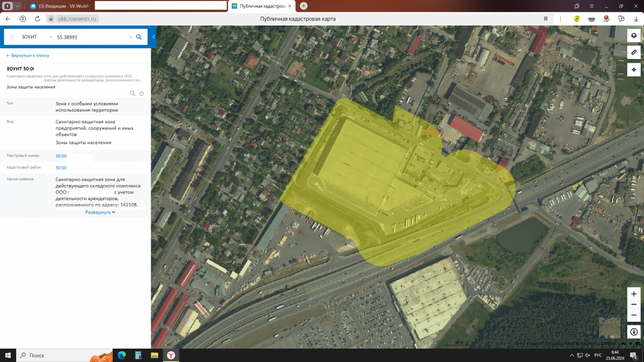Collapse the left info side panel

[153, 37]
